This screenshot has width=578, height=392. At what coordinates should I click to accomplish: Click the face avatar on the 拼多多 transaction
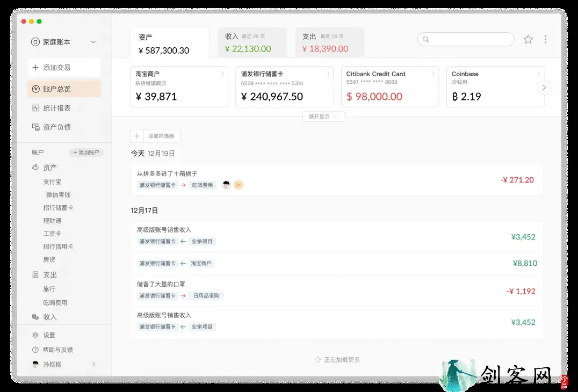point(226,185)
